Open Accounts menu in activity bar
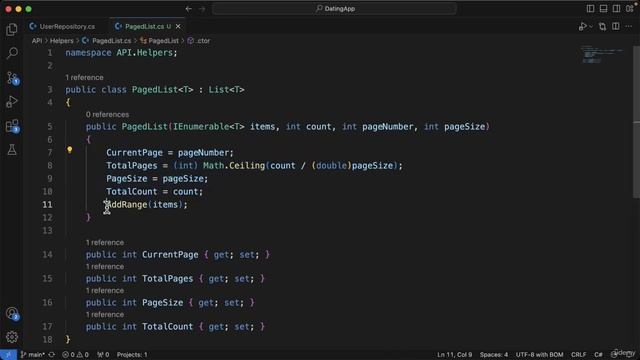The image size is (640, 360). coord(12,313)
